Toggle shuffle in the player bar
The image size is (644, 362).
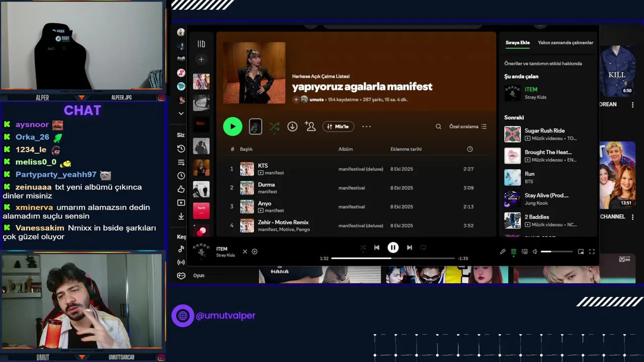point(363,248)
